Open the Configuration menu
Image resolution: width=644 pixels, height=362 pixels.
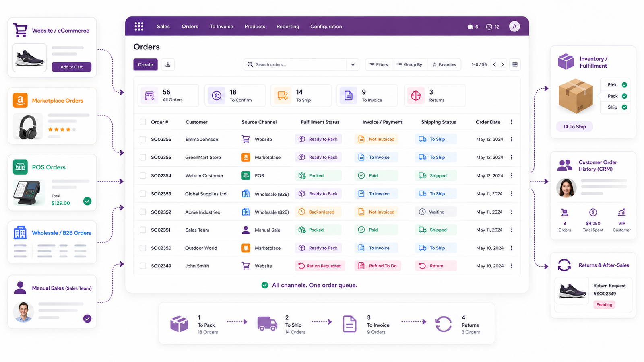point(326,27)
